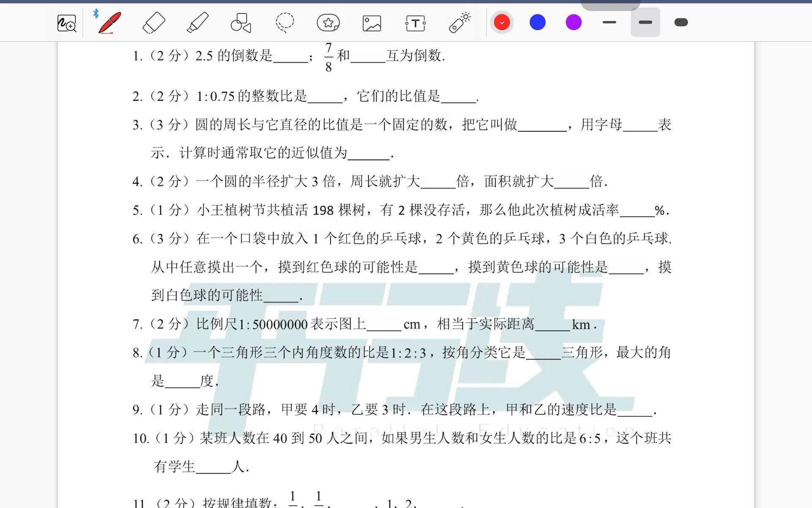Select the lasso selection tool
The image size is (812, 508).
(285, 22)
